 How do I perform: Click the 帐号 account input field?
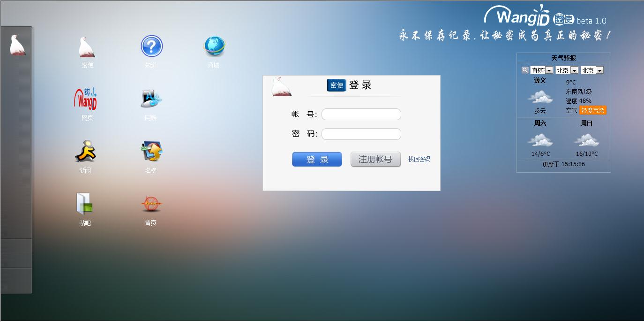pyautogui.click(x=361, y=114)
